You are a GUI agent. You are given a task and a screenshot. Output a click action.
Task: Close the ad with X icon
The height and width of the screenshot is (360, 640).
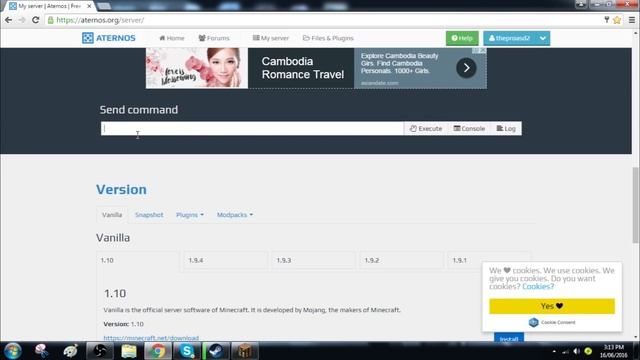coord(482,51)
